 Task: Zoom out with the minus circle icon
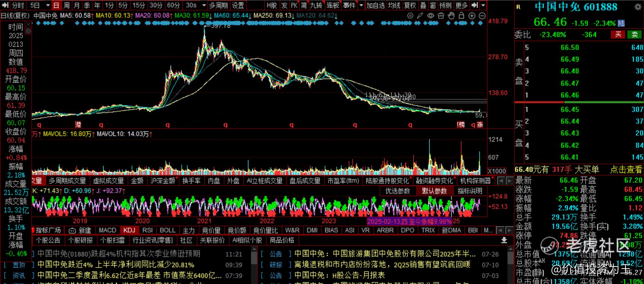pyautogui.click(x=482, y=16)
